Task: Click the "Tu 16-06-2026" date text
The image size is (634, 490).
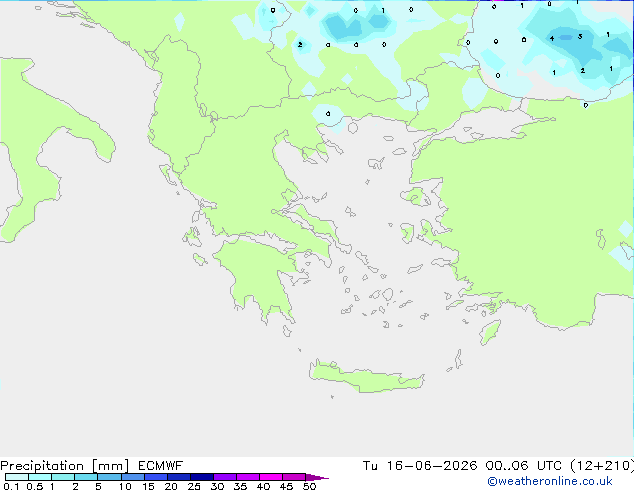Action: click(420, 466)
